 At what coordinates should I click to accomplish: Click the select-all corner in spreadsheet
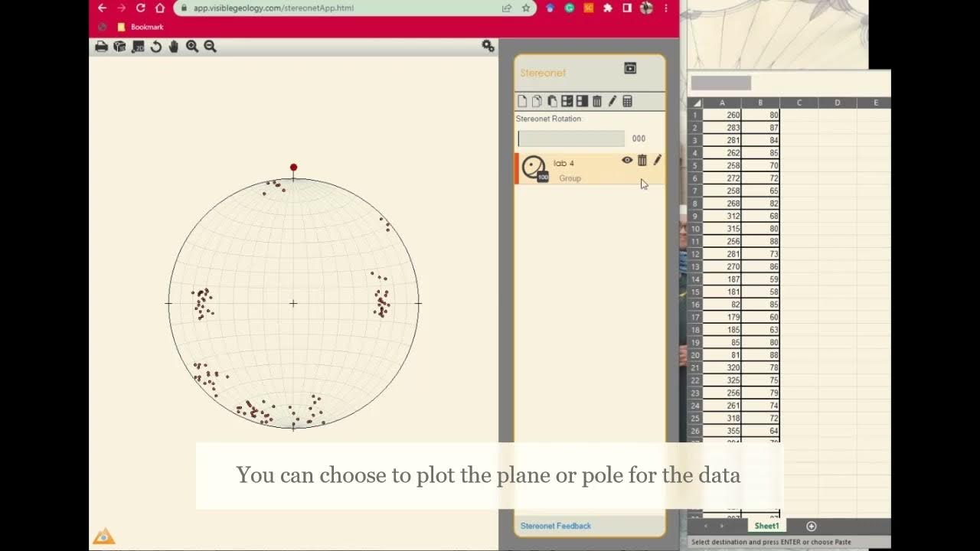[x=695, y=103]
